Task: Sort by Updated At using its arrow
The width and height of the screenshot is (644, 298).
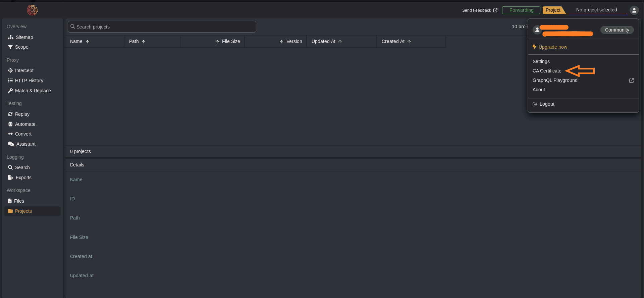Action: [340, 42]
